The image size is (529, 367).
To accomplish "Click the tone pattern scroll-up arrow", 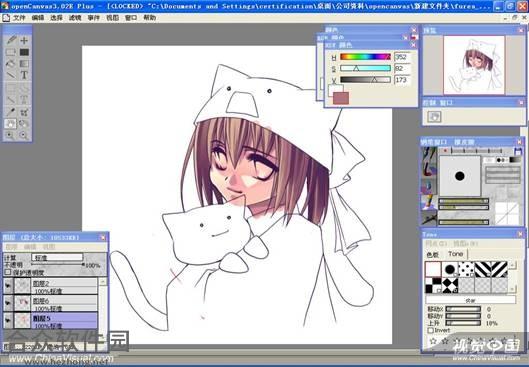I will click(512, 265).
